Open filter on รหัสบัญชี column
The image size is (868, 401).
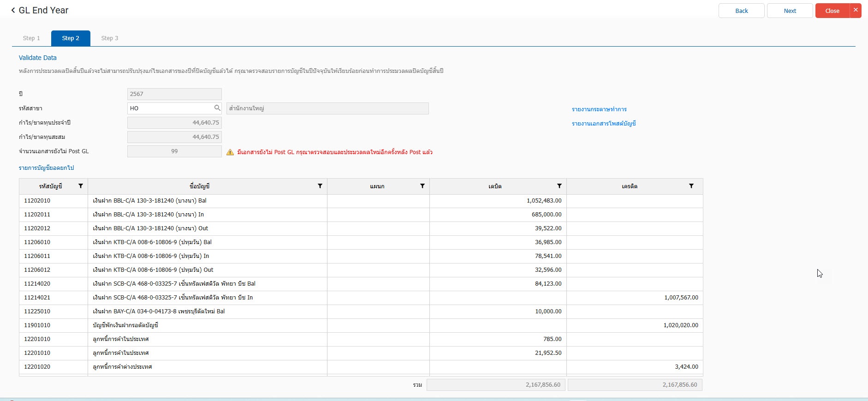[81, 186]
